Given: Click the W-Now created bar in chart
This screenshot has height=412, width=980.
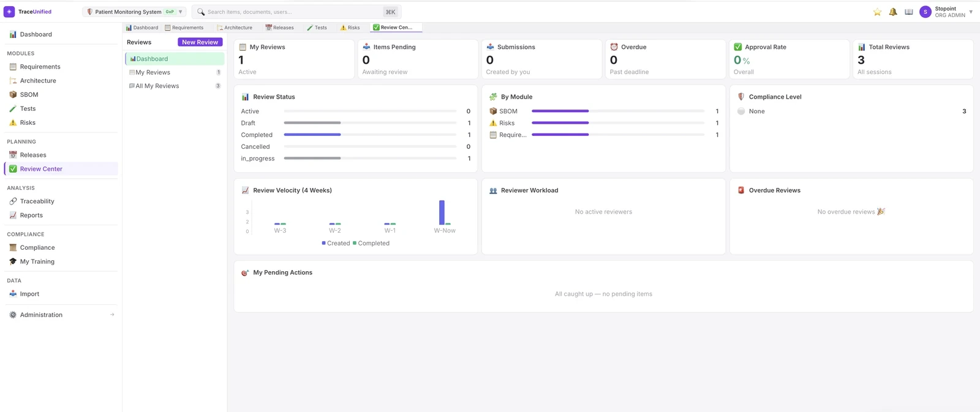Looking at the screenshot, I should (442, 212).
